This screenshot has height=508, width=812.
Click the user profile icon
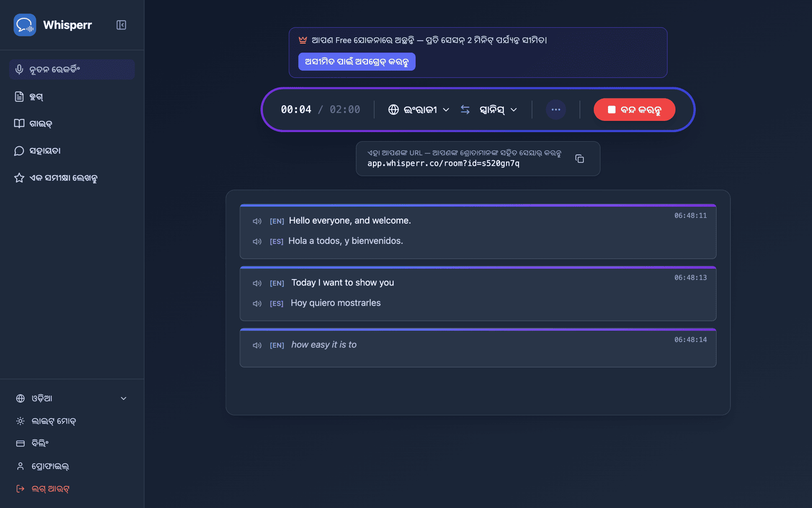pyautogui.click(x=20, y=466)
